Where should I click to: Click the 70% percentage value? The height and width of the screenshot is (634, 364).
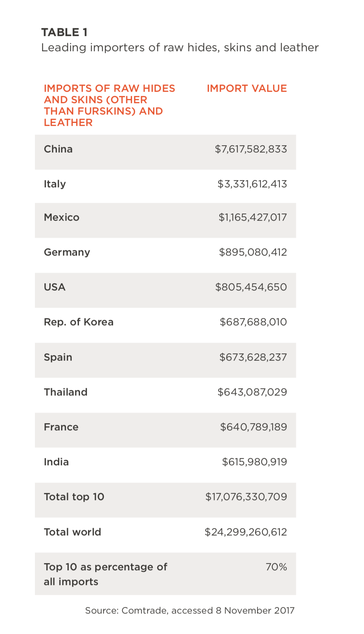[x=276, y=567]
